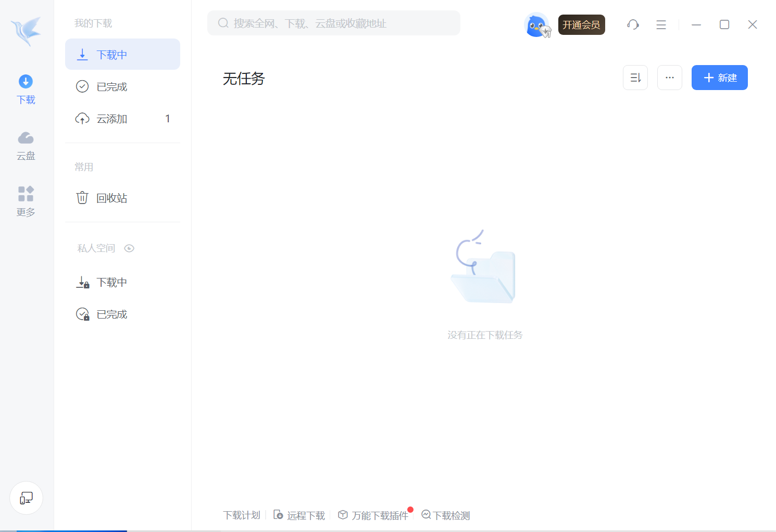Open the 云盘 cloud drive section

pos(26,146)
